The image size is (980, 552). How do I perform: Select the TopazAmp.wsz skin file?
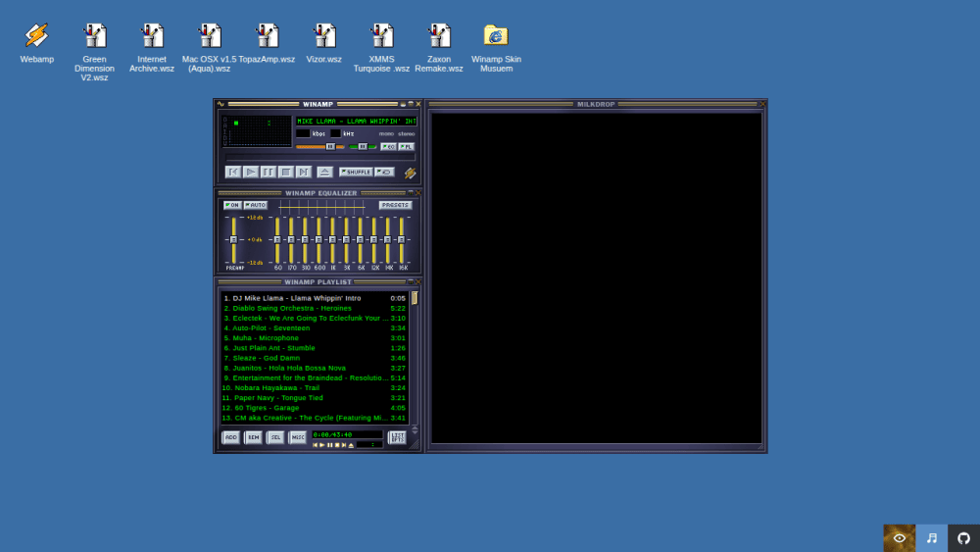267,42
